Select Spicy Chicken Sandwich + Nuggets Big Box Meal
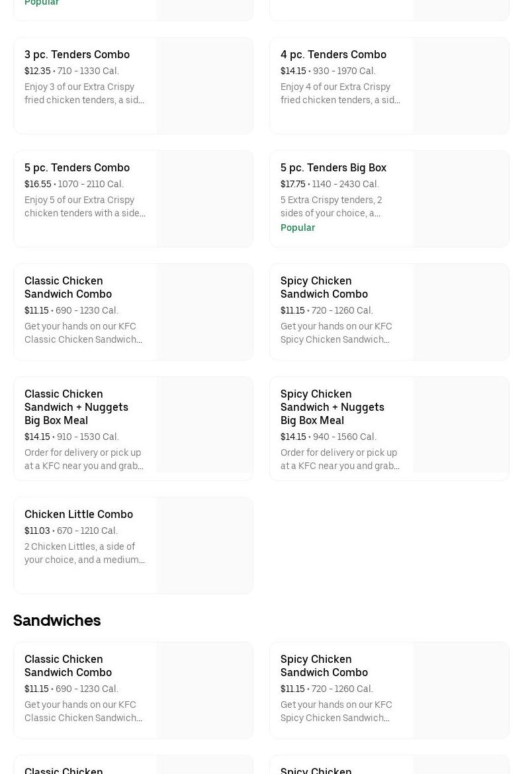Image resolution: width=532 pixels, height=774 pixels. point(332,407)
